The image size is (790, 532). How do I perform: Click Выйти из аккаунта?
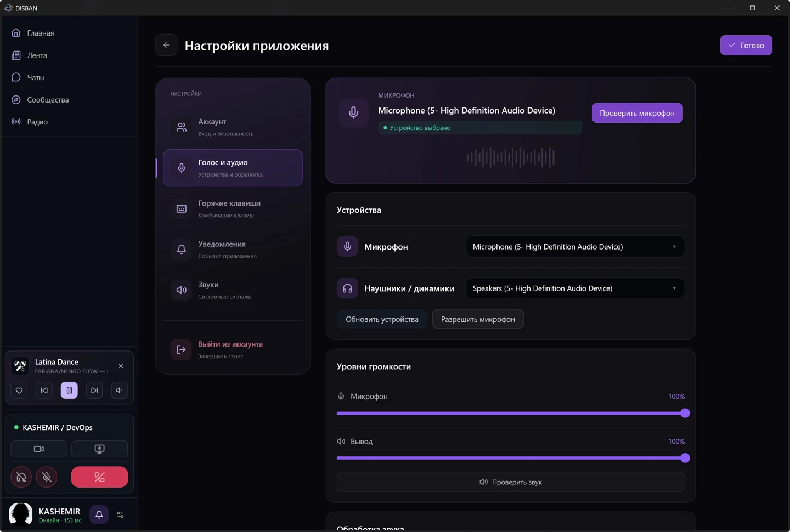point(233,349)
